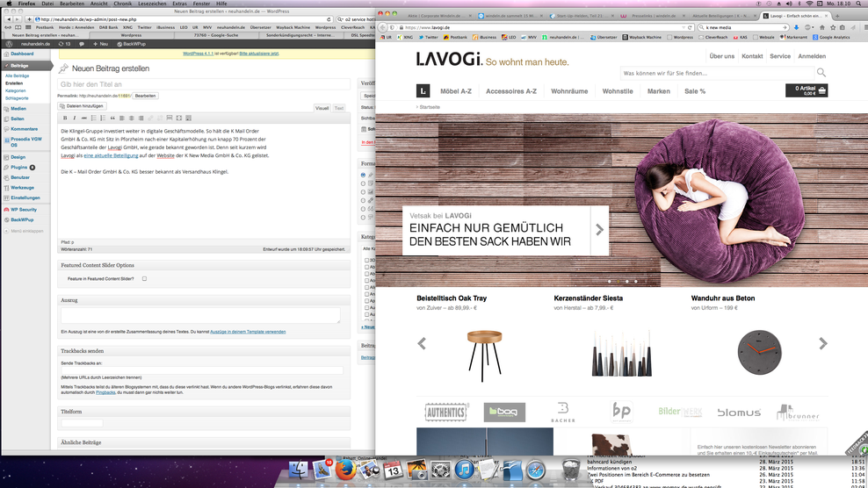The height and width of the screenshot is (488, 868).
Task: Insert a numbered list in the editor
Action: pyautogui.click(x=103, y=118)
